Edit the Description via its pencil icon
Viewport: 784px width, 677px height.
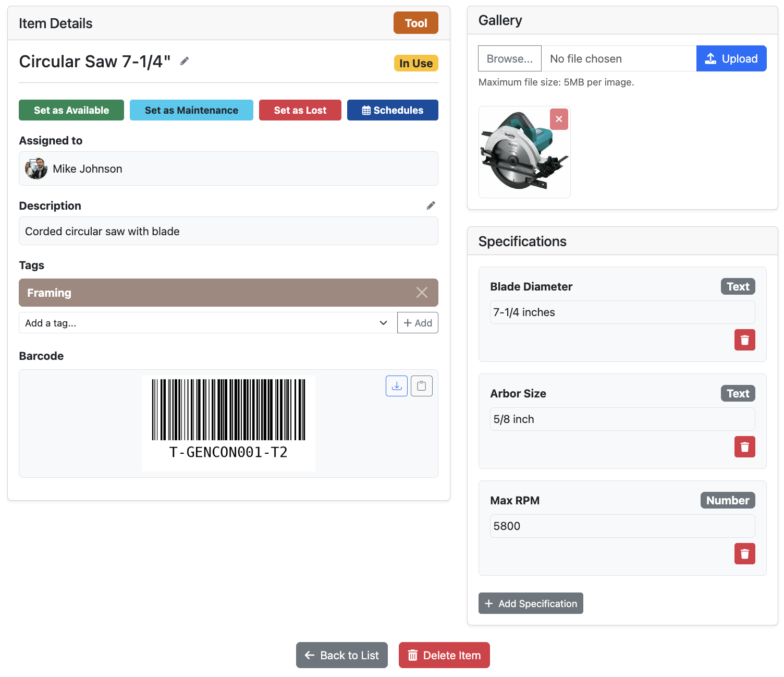coord(431,205)
